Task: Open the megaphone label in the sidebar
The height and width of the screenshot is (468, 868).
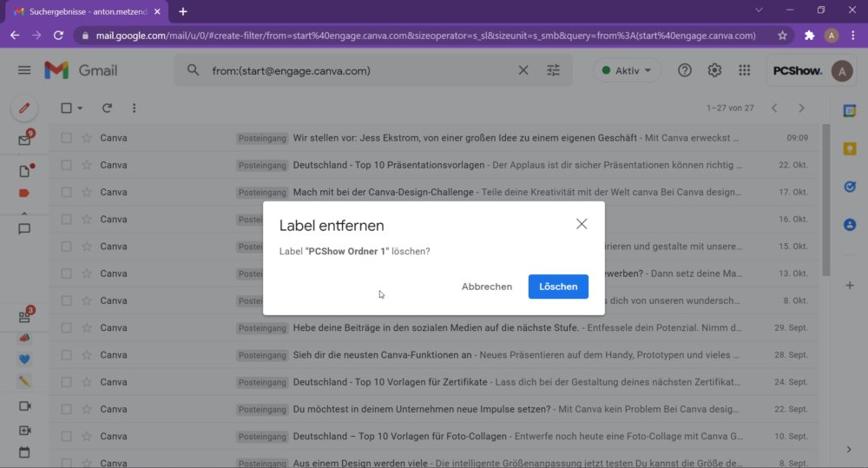Action: click(x=24, y=338)
